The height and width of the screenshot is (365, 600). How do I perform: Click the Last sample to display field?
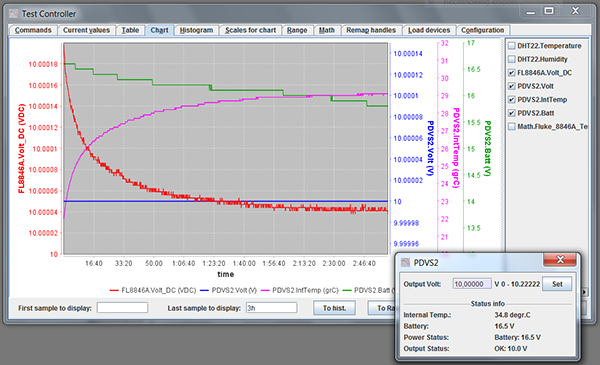point(272,308)
